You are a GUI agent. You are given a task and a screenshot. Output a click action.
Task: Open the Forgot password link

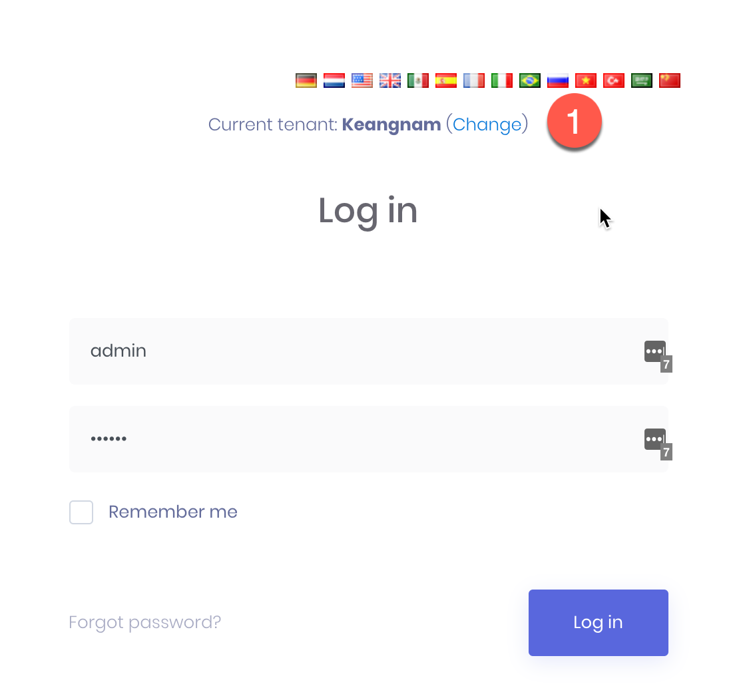pos(144,622)
